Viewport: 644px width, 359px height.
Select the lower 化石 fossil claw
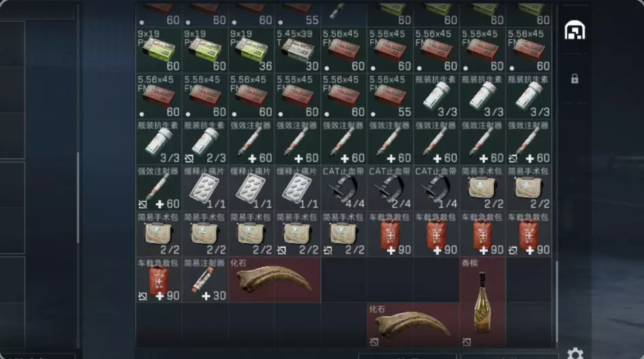coord(413,326)
